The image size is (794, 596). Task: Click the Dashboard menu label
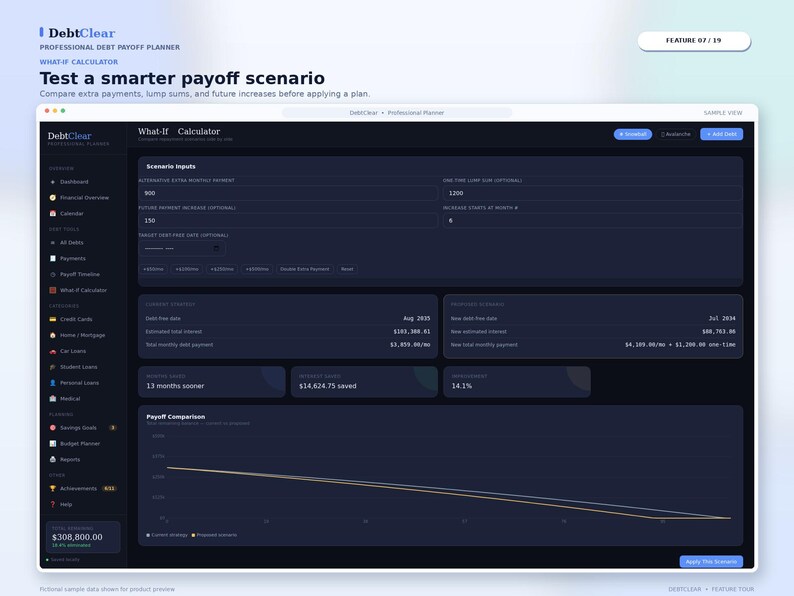[x=74, y=182]
